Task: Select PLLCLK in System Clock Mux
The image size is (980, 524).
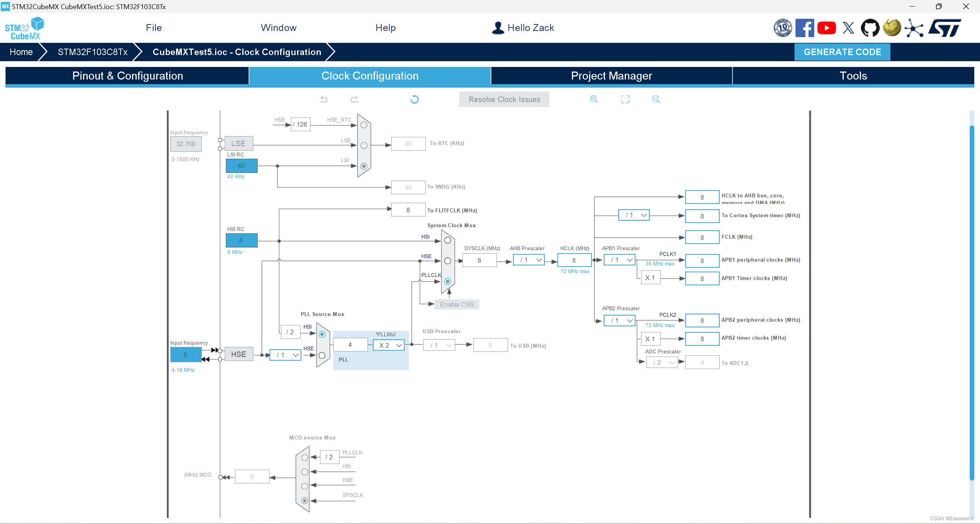Action: coord(448,282)
